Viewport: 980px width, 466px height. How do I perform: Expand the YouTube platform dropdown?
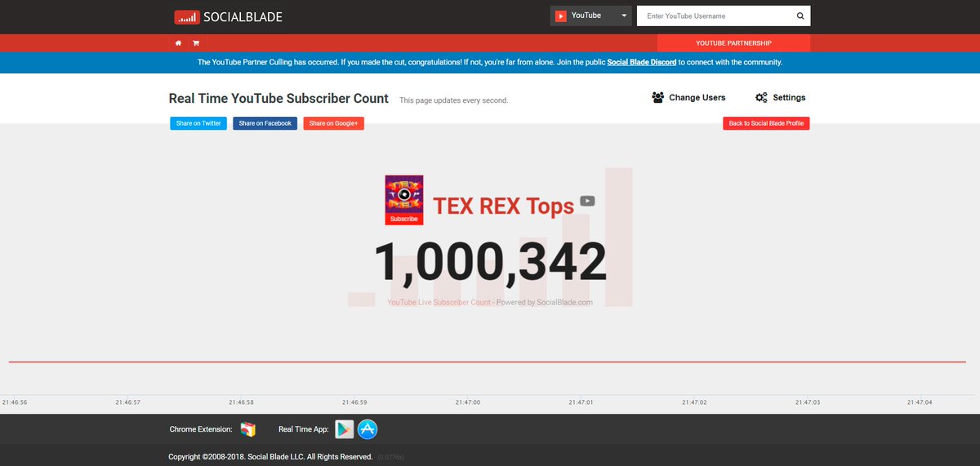coord(591,16)
